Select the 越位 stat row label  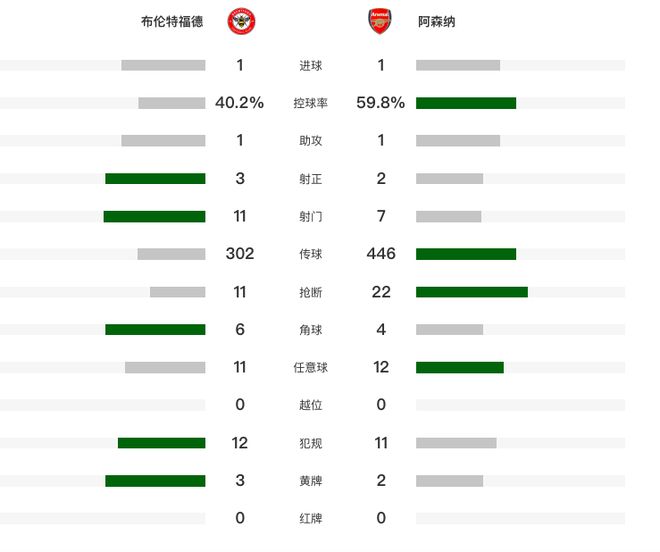coord(310,405)
